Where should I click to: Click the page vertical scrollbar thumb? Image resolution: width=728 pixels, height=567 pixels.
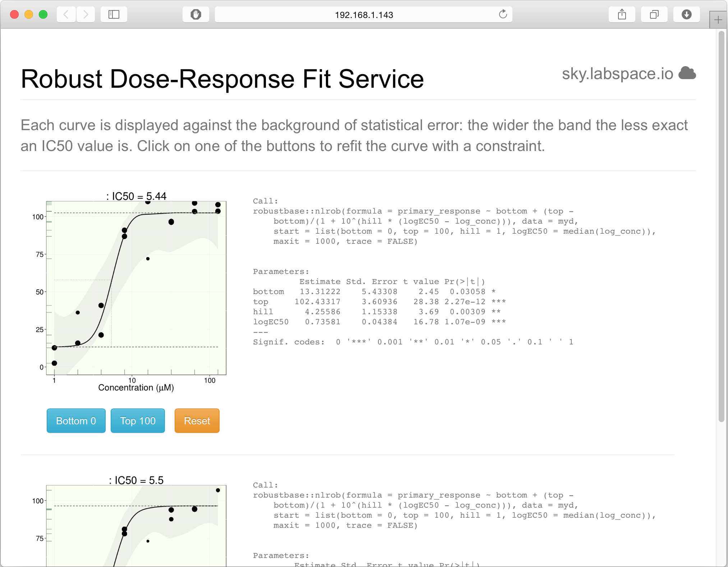tap(722, 227)
